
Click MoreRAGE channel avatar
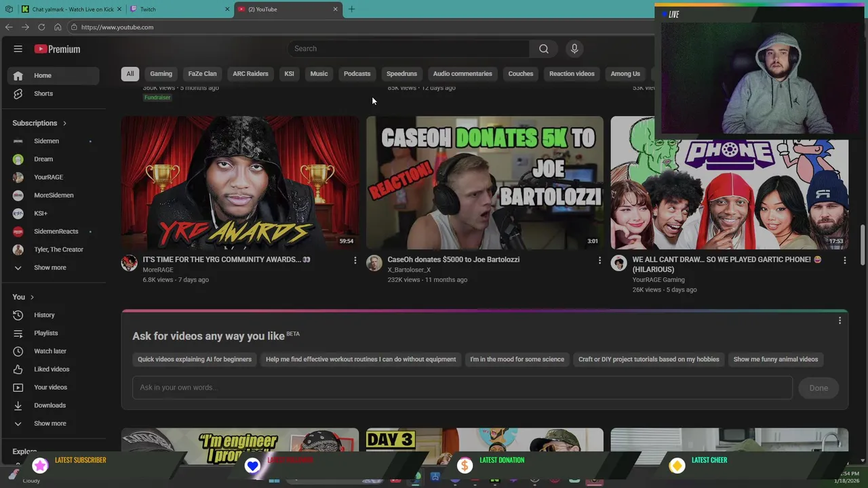[x=129, y=263]
